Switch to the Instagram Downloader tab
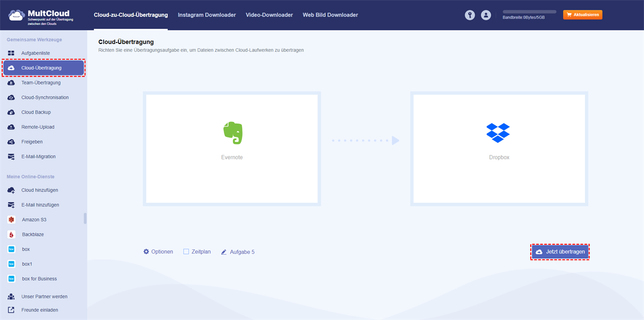Screen dimensions: 644x320 pyautogui.click(x=207, y=15)
